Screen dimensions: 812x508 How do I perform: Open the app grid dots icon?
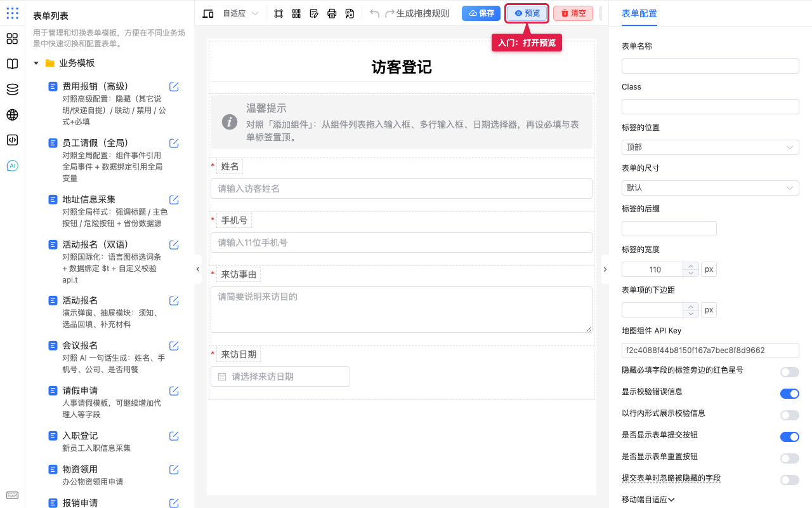tap(12, 13)
